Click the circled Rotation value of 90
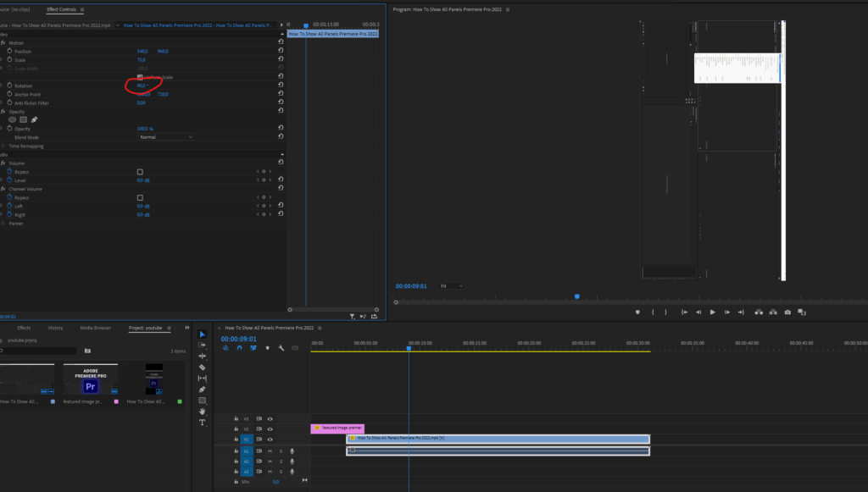This screenshot has height=492, width=868. (140, 85)
